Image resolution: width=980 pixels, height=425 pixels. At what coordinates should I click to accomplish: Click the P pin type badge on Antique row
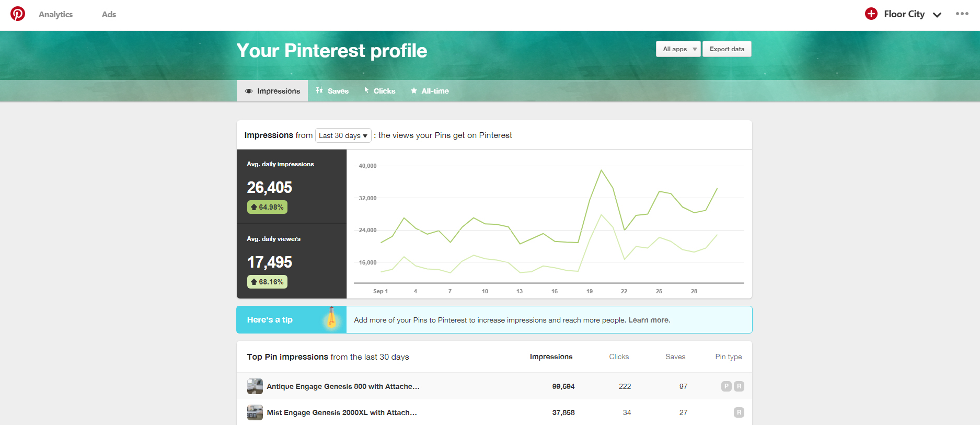727,386
